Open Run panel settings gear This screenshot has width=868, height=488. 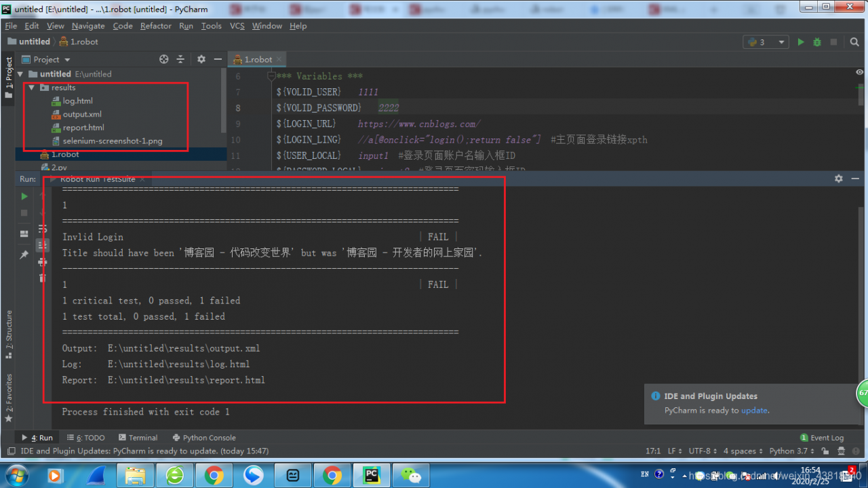click(x=839, y=179)
